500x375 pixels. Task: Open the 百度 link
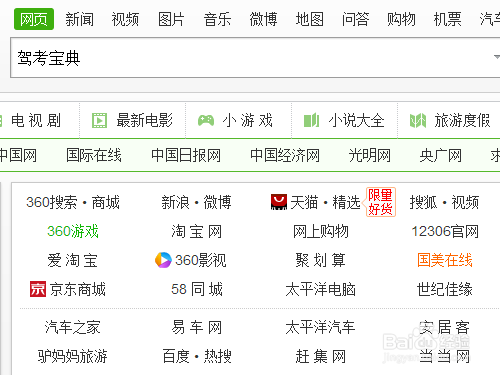176,356
